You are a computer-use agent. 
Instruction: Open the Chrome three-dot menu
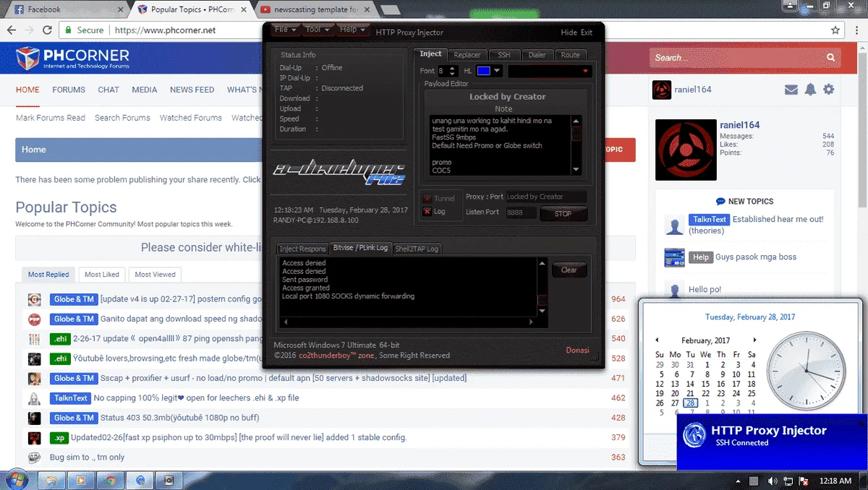tap(856, 30)
